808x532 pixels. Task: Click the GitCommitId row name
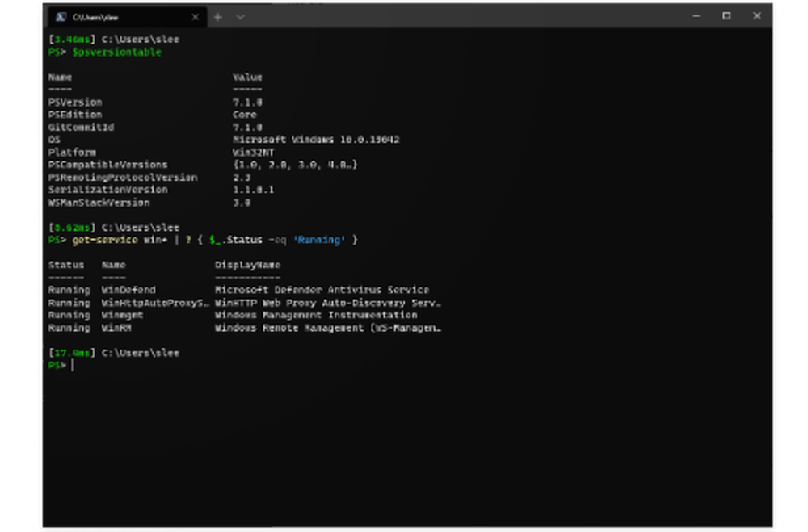click(x=81, y=128)
